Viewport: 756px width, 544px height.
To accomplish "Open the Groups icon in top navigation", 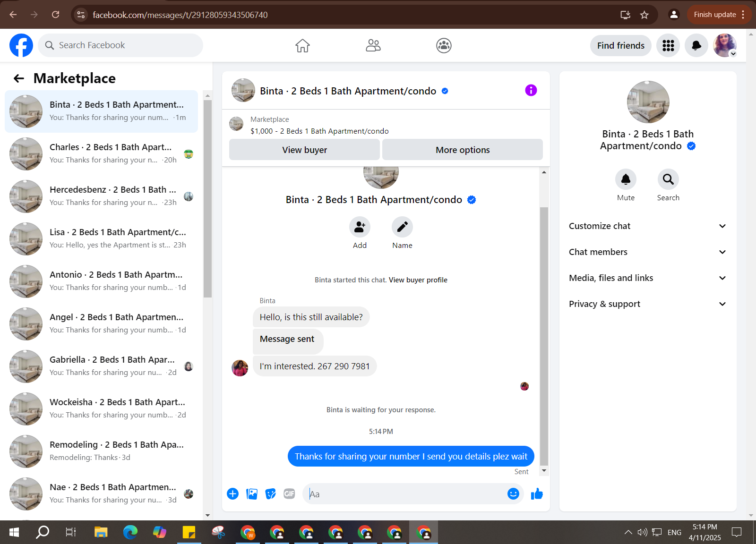I will click(x=444, y=45).
